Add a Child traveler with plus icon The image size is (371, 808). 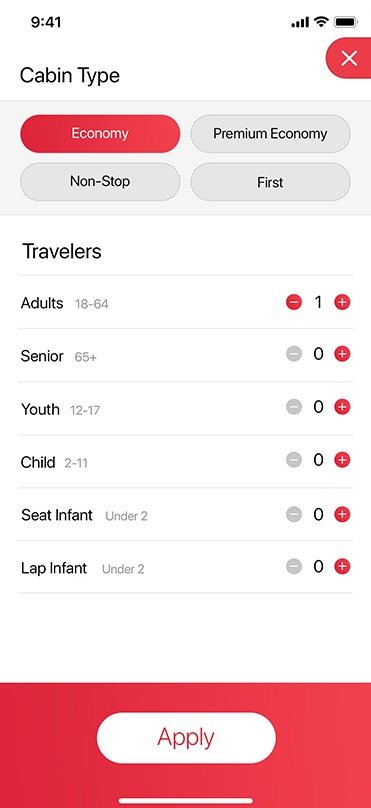pos(342,460)
